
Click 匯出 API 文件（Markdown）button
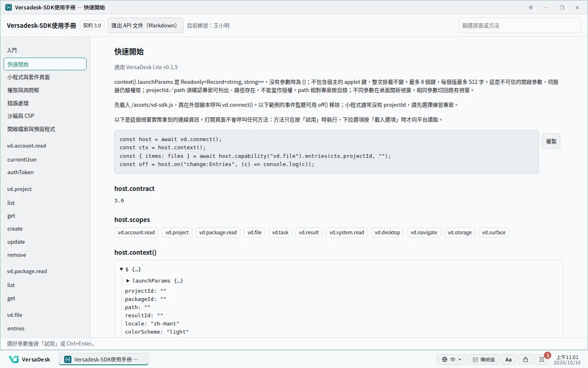click(x=145, y=25)
